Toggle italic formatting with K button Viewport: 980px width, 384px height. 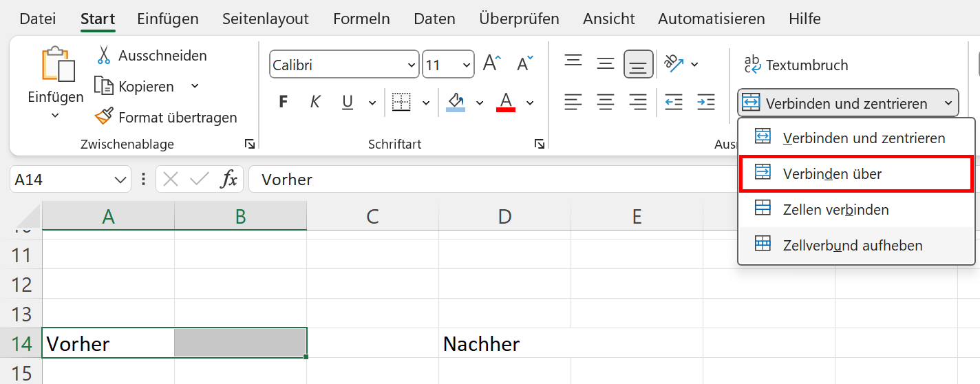point(315,103)
